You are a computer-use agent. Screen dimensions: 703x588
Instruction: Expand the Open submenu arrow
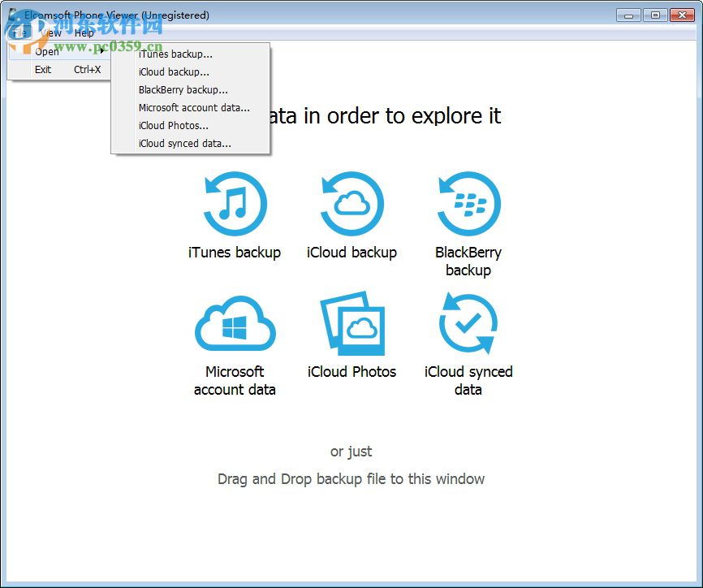(101, 51)
